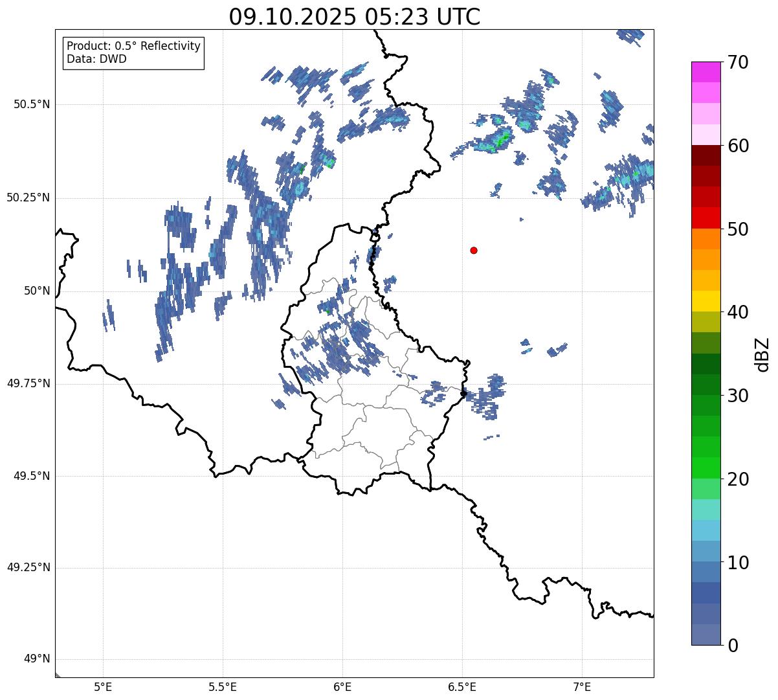Click the "Data: DWD" text

tap(96, 59)
